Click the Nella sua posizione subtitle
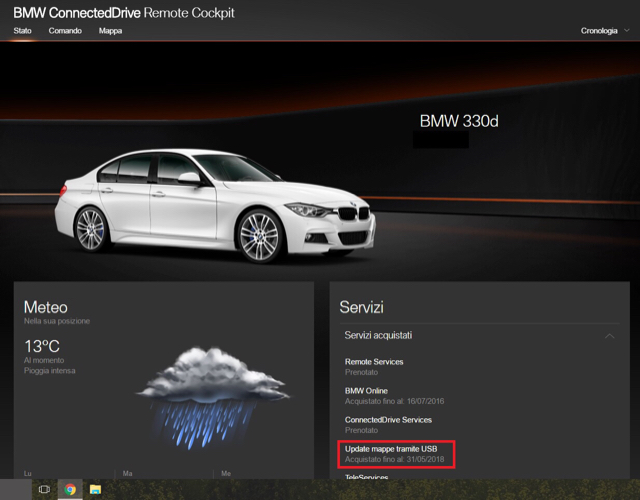The height and width of the screenshot is (500, 640). 57,321
